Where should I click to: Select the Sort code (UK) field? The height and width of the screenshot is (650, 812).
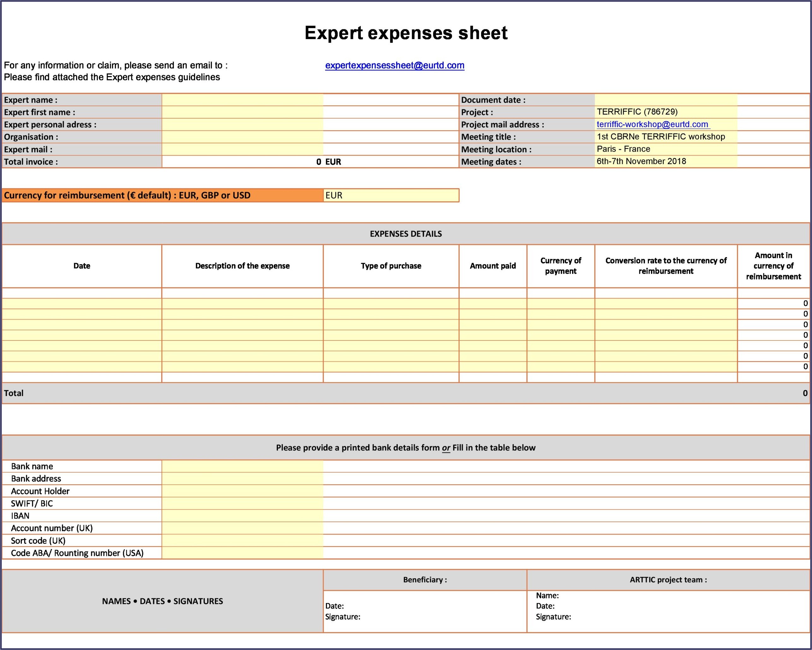tap(242, 541)
